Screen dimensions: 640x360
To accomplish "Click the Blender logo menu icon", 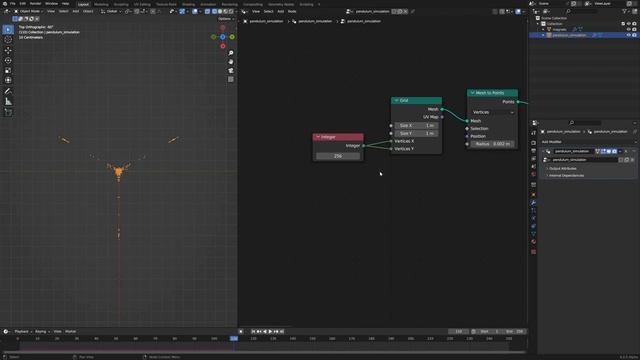I will (x=4, y=4).
